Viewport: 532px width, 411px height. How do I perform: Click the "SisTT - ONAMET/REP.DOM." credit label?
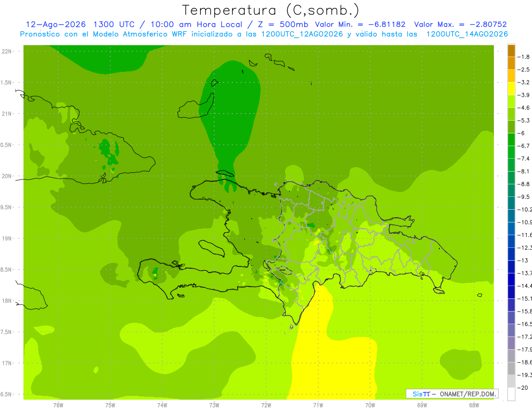click(452, 394)
